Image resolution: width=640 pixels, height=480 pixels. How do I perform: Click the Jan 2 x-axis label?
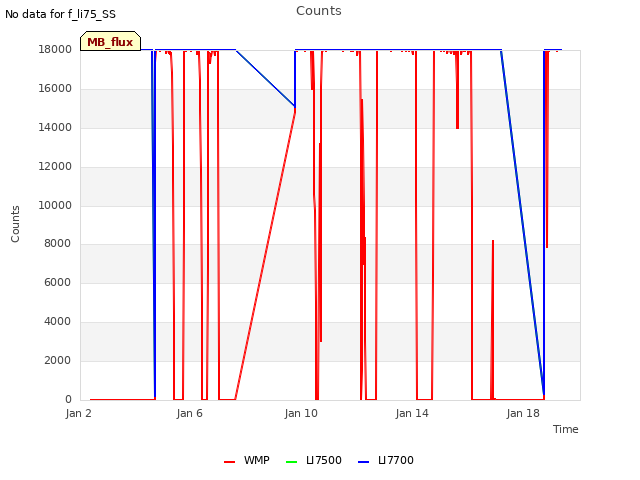78,413
